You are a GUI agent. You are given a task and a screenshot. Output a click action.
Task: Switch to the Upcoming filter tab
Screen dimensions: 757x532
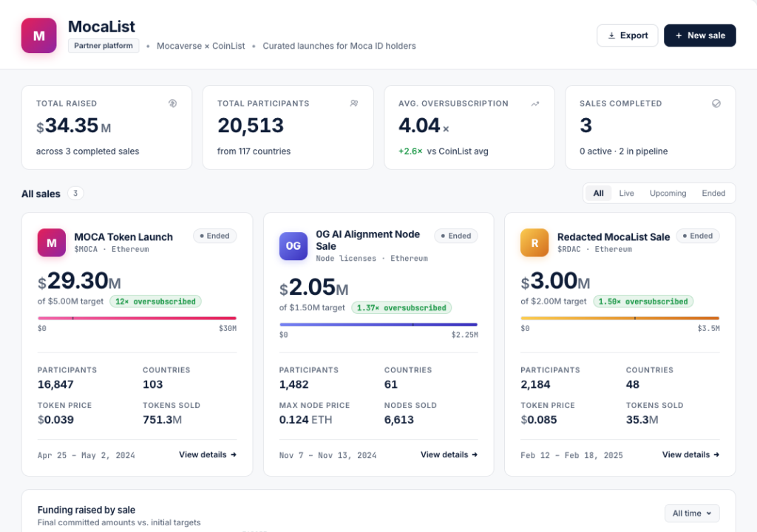(668, 193)
